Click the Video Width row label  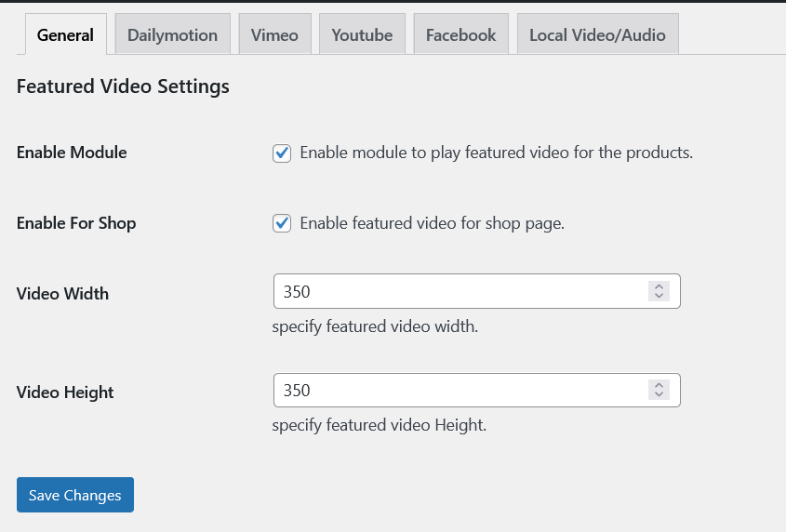click(62, 294)
